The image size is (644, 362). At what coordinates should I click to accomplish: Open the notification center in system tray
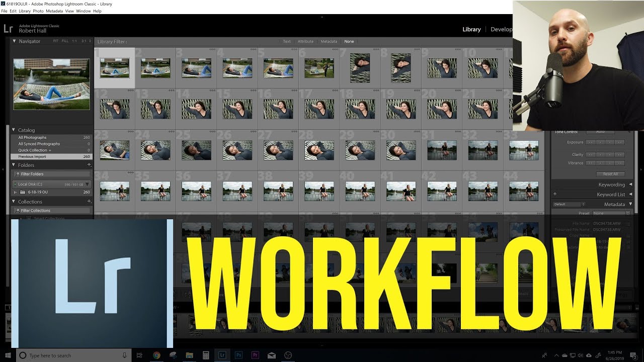[x=633, y=355]
